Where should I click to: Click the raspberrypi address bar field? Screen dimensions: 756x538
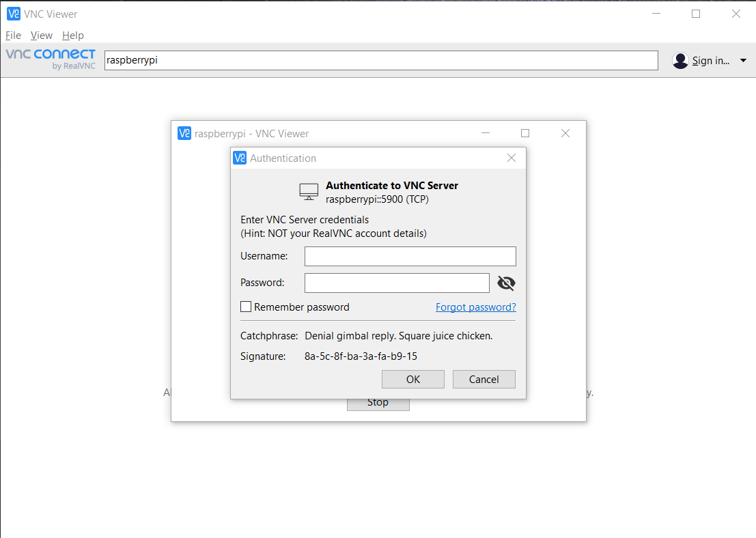381,60
